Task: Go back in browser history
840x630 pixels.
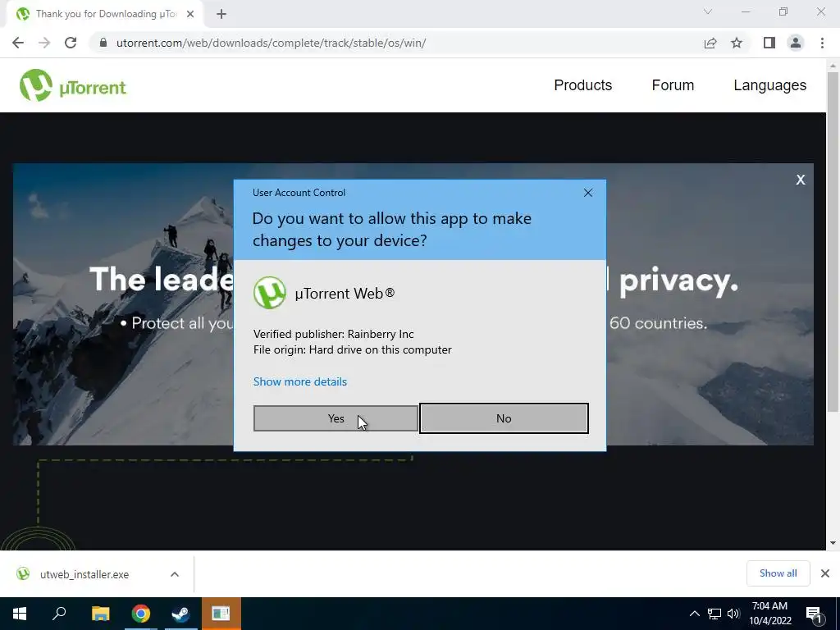Action: [x=18, y=43]
